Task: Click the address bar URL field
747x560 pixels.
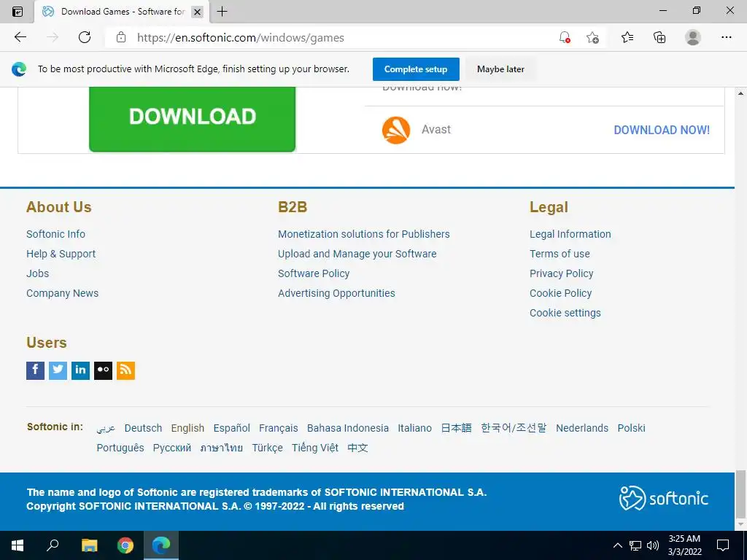Action: click(332, 37)
